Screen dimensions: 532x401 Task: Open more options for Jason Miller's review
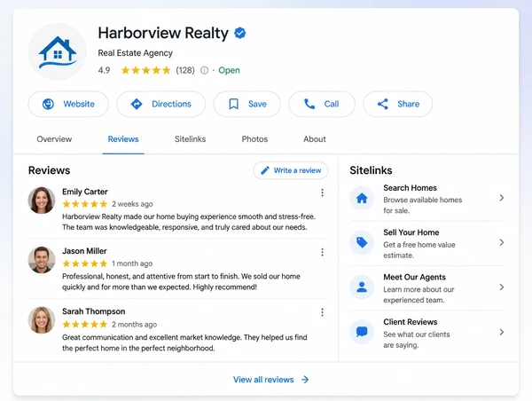click(x=323, y=252)
